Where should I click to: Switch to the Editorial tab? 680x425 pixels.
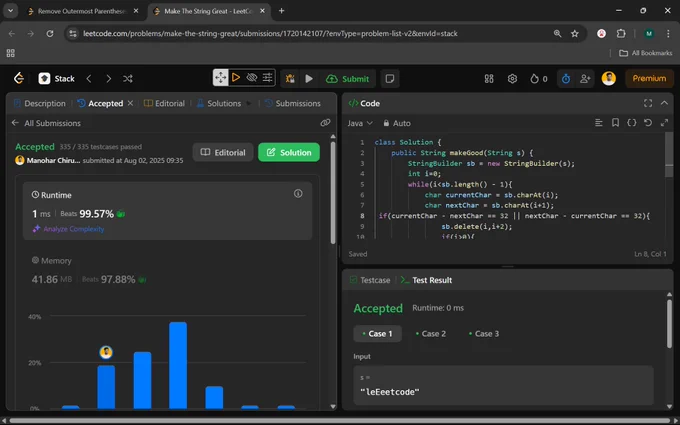click(164, 103)
